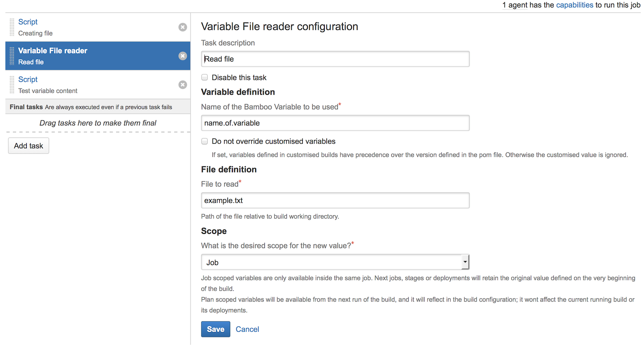Click the Drag tasks here drop zone
The image size is (644, 355).
tap(98, 123)
